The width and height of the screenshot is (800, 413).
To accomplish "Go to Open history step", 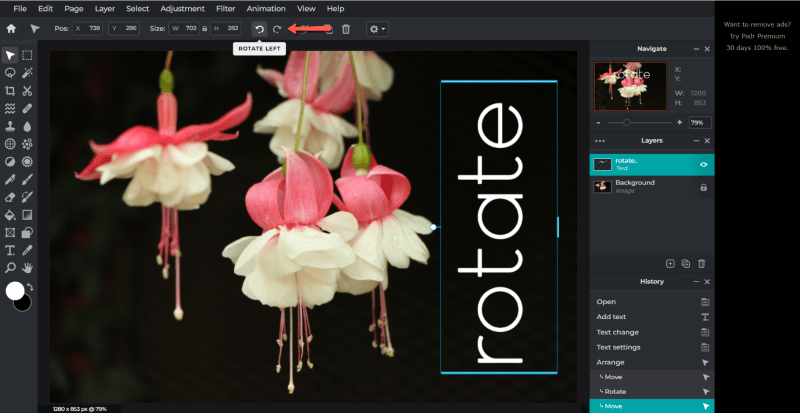I will [652, 302].
